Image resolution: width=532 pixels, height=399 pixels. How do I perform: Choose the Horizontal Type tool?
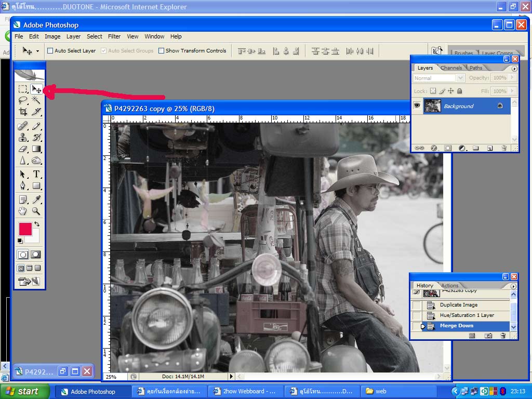(x=36, y=174)
